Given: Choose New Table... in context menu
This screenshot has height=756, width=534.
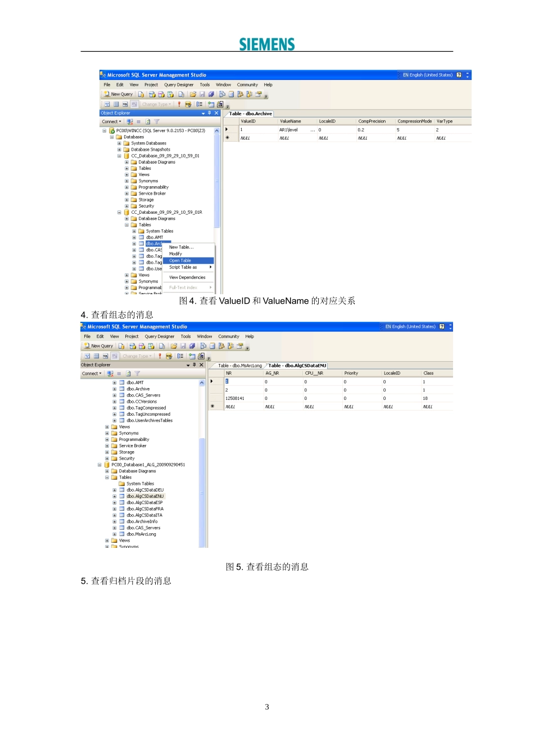Looking at the screenshot, I should pos(188,247).
